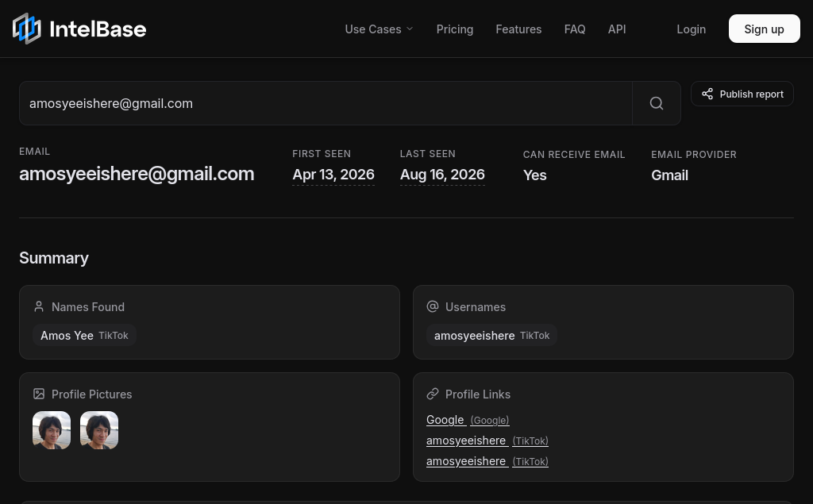The image size is (813, 504).
Task: Open the last amosyeeishere TikTok link
Action: 487,461
